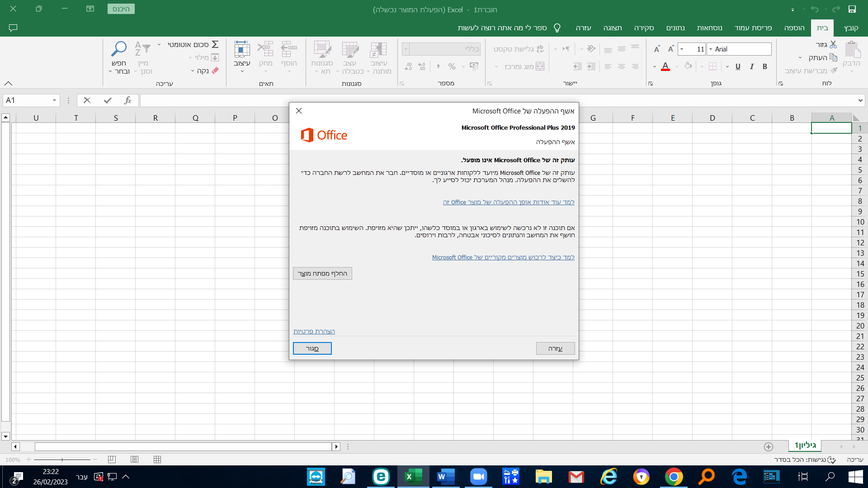Click the Help (עזרה) button in dialog

point(555,348)
